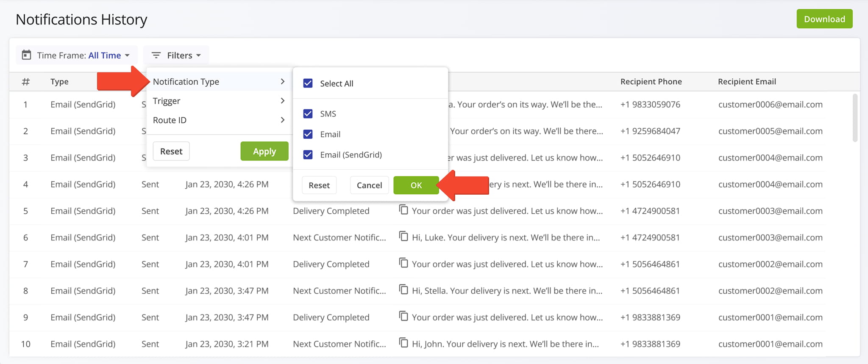Click message Hi, Stella. Your delivery is next
Screen dimensions: 868x364
coord(507,291)
